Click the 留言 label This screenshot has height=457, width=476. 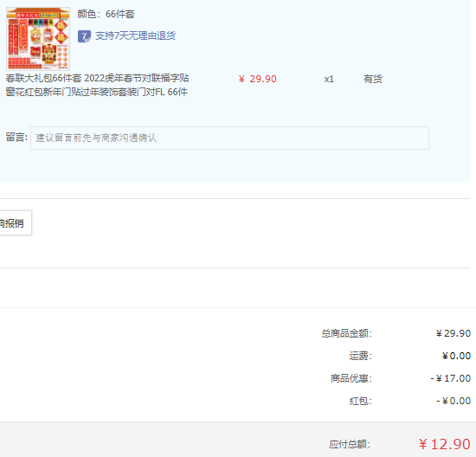click(x=16, y=138)
